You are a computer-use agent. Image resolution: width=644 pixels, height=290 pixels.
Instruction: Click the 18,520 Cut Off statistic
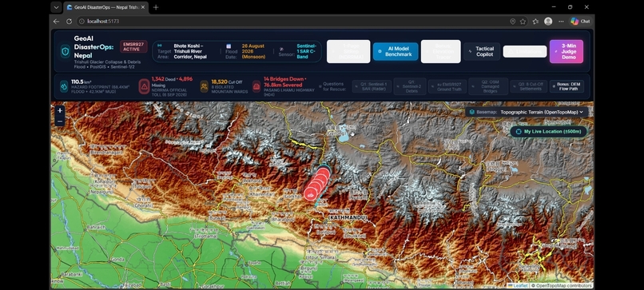226,82
